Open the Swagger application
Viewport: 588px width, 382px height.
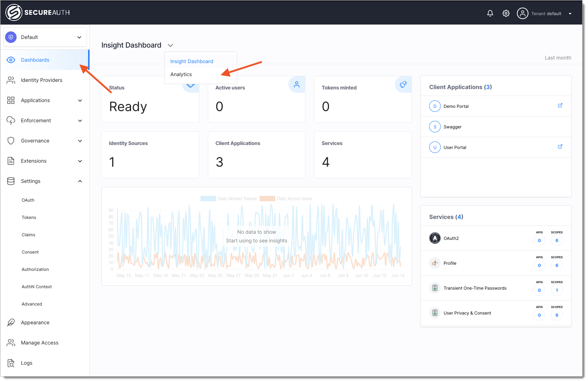[496, 127]
